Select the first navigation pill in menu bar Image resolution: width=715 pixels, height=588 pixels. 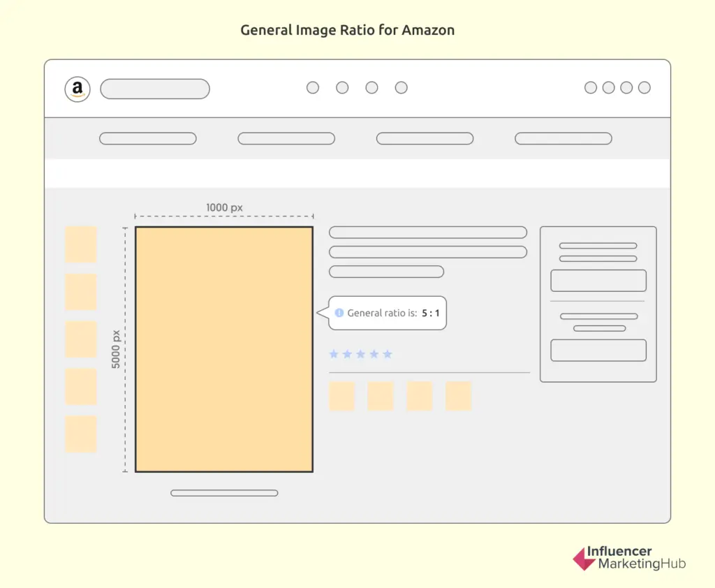click(x=148, y=138)
